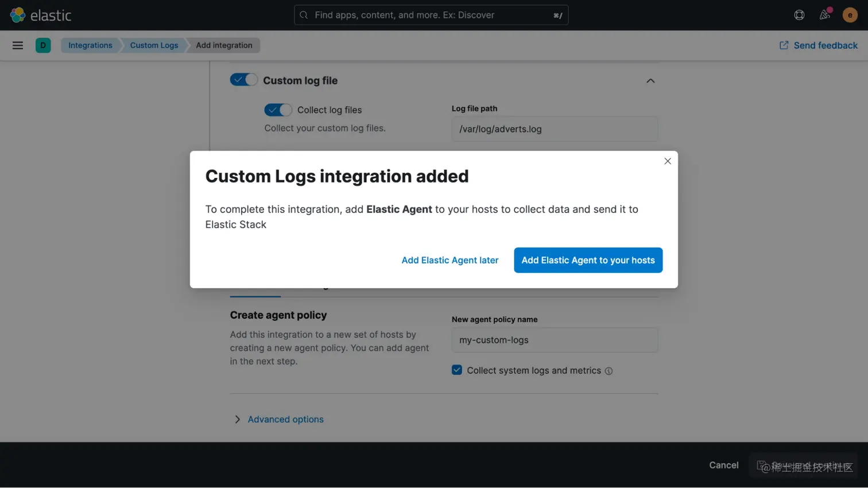The image size is (868, 488).
Task: Click Add Elastic Agent to your hosts
Action: pyautogui.click(x=588, y=260)
